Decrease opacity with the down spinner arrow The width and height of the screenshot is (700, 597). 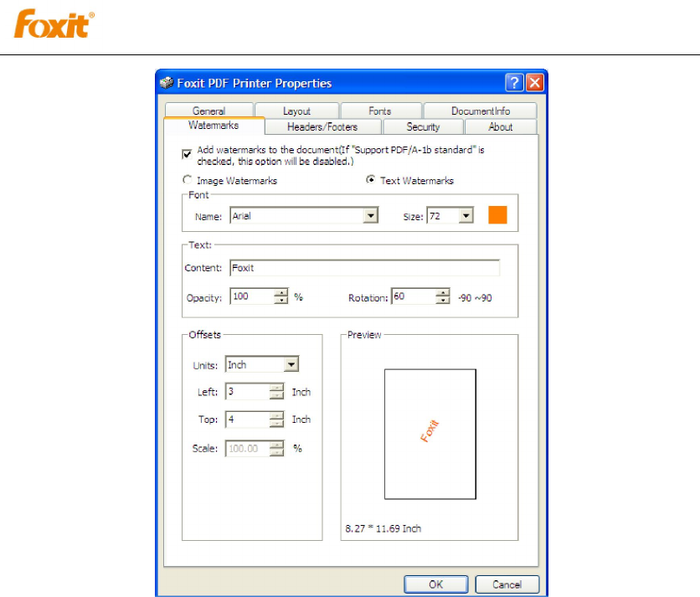coord(281,301)
